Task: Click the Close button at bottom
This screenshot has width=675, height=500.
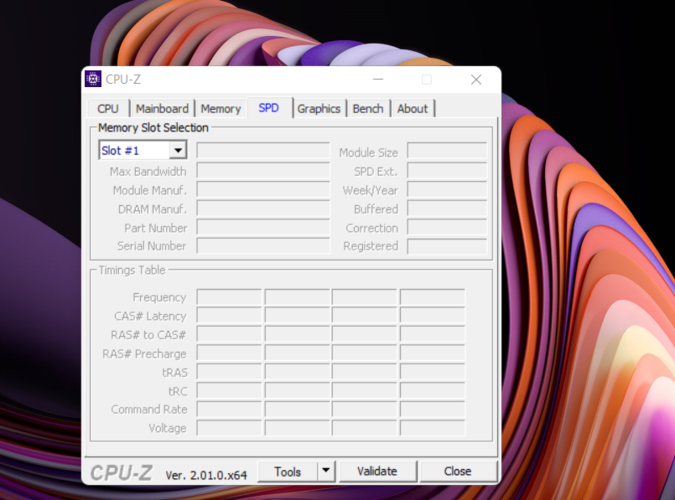Action: (458, 471)
